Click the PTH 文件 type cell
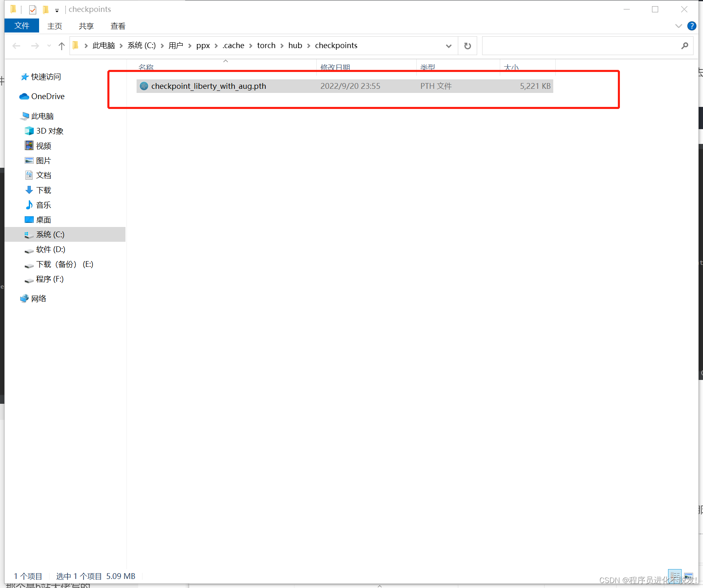The height and width of the screenshot is (588, 703). pos(436,86)
